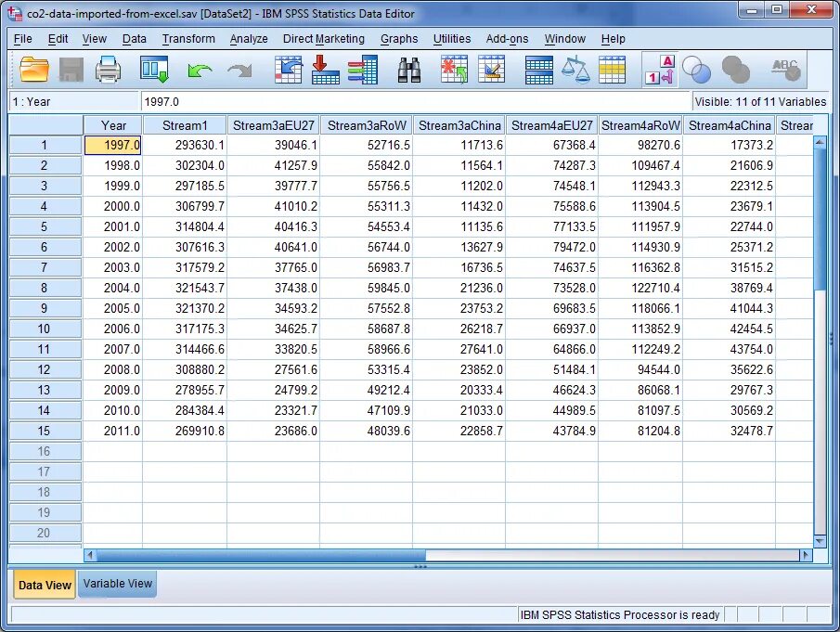Viewport: 840px width, 632px height.
Task: Click the horizontal scrollbar right arrow
Action: (805, 555)
